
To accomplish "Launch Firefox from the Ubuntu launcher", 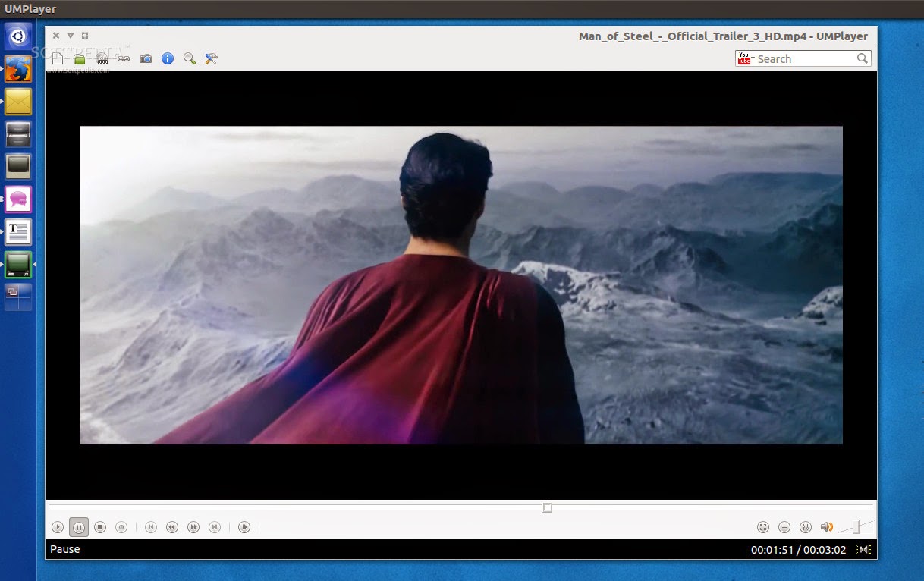I will click(18, 69).
